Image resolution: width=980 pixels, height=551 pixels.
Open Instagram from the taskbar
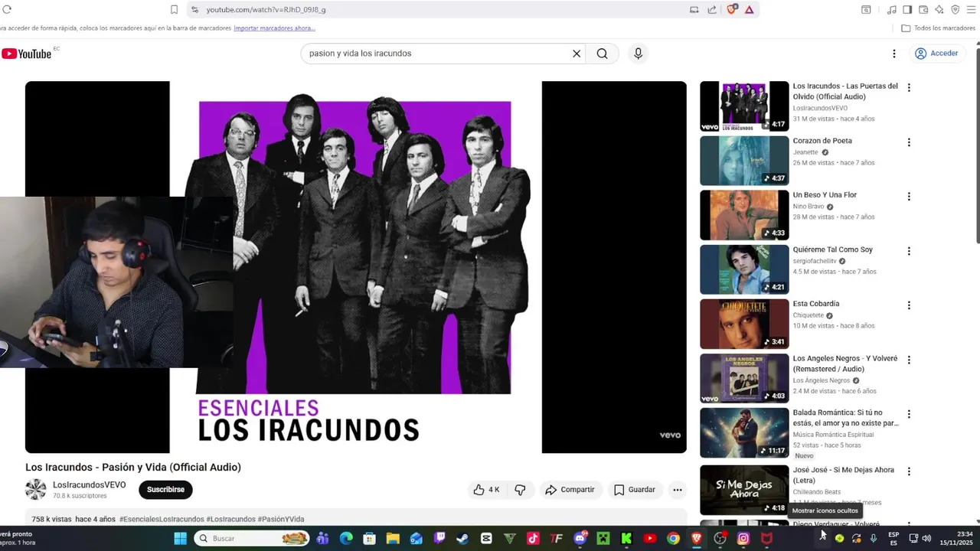[x=743, y=539]
